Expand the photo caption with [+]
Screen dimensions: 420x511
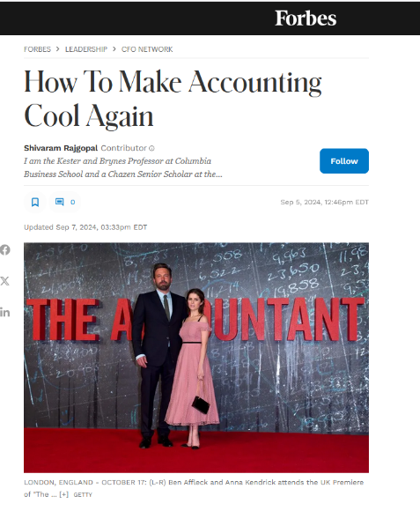click(63, 494)
